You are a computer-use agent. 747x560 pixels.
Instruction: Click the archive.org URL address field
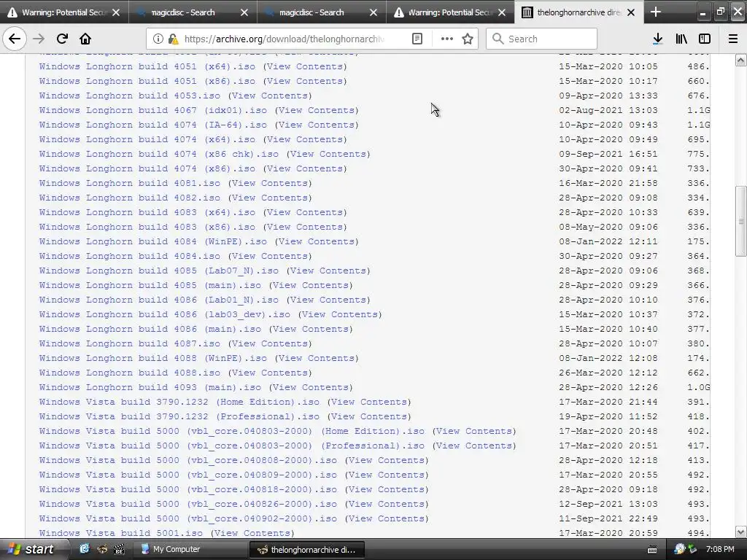284,39
